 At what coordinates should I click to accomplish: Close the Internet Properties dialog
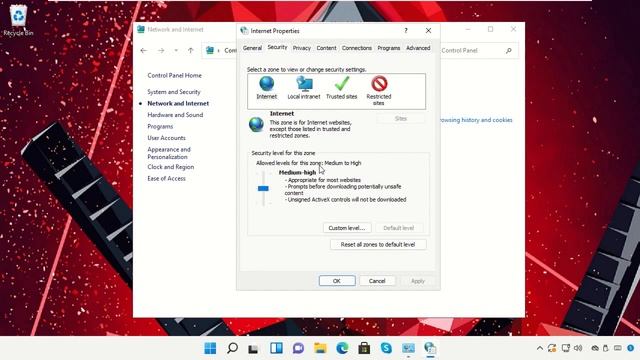coord(428,31)
